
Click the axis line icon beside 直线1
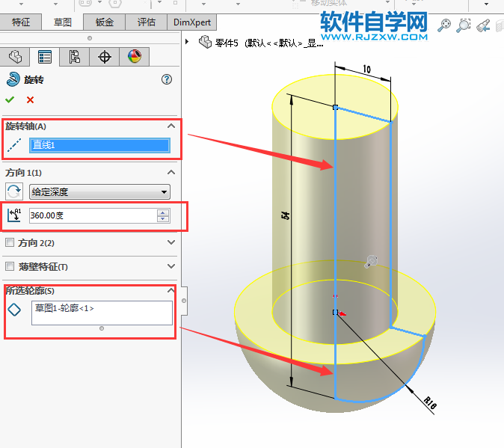14,145
